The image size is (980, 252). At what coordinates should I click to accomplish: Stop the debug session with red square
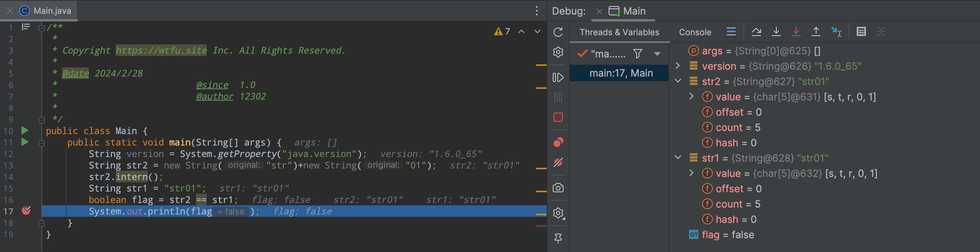pyautogui.click(x=558, y=117)
